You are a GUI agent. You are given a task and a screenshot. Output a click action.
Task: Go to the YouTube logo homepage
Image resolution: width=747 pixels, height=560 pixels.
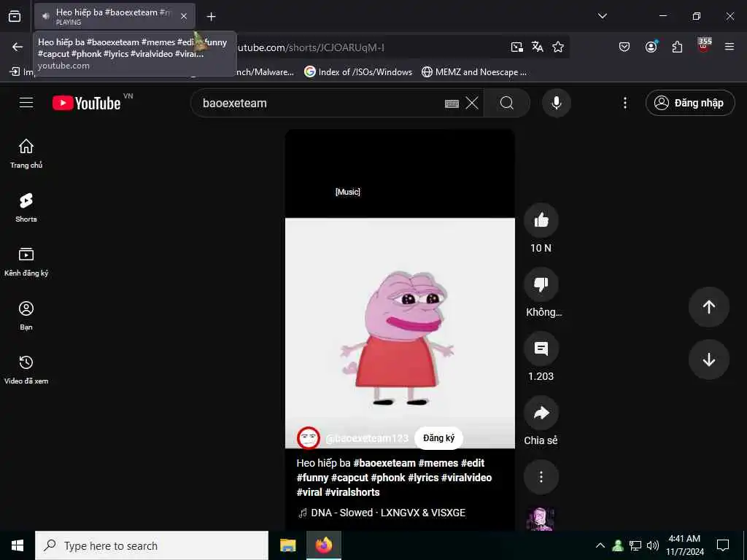tap(87, 103)
